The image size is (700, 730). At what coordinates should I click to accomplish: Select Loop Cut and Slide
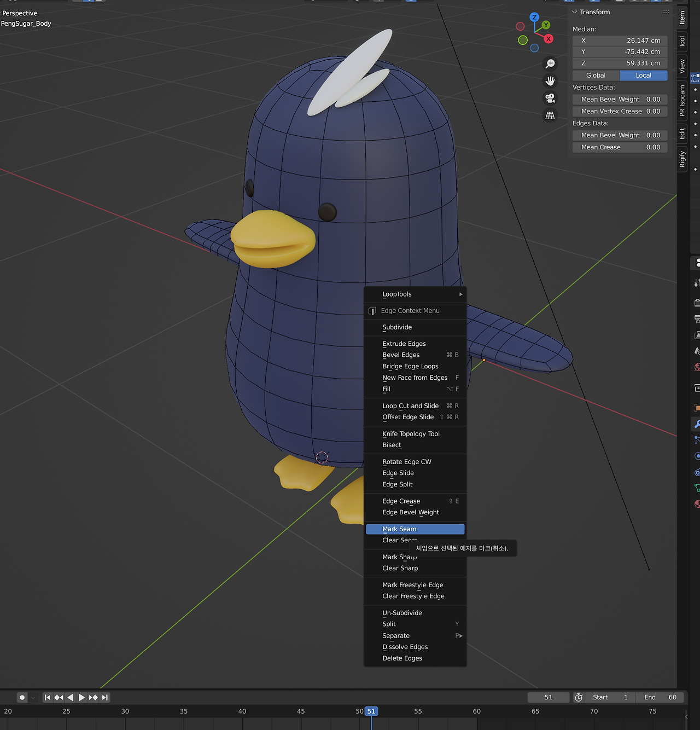(416, 406)
